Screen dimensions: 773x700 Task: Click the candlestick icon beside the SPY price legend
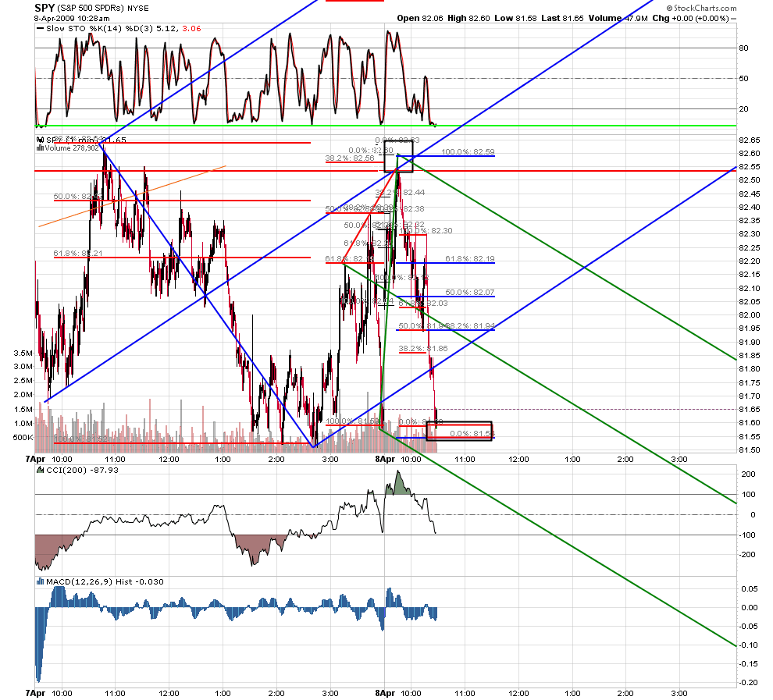pos(40,140)
